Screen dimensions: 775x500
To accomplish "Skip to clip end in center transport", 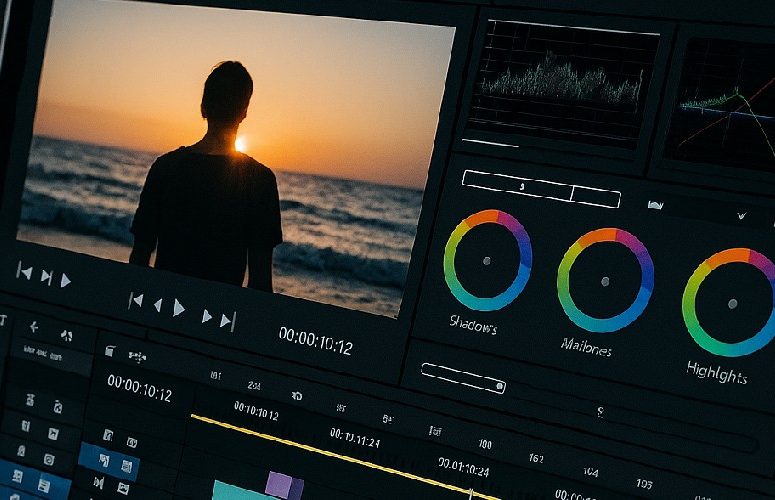I will point(227,322).
